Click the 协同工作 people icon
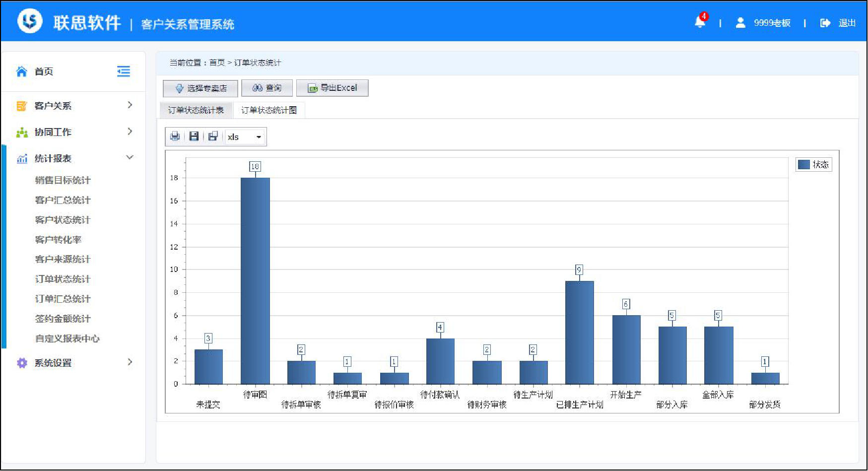The width and height of the screenshot is (868, 471). click(x=22, y=133)
